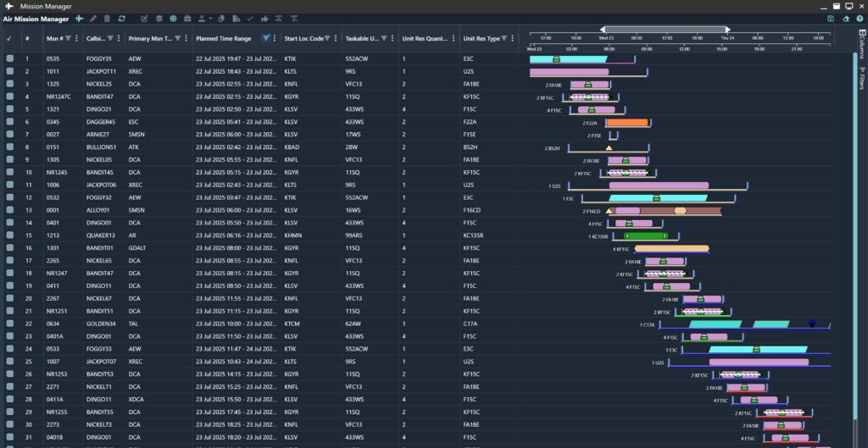Open the Columns side panel tab
Viewport: 868px width, 448px height.
(x=861, y=44)
